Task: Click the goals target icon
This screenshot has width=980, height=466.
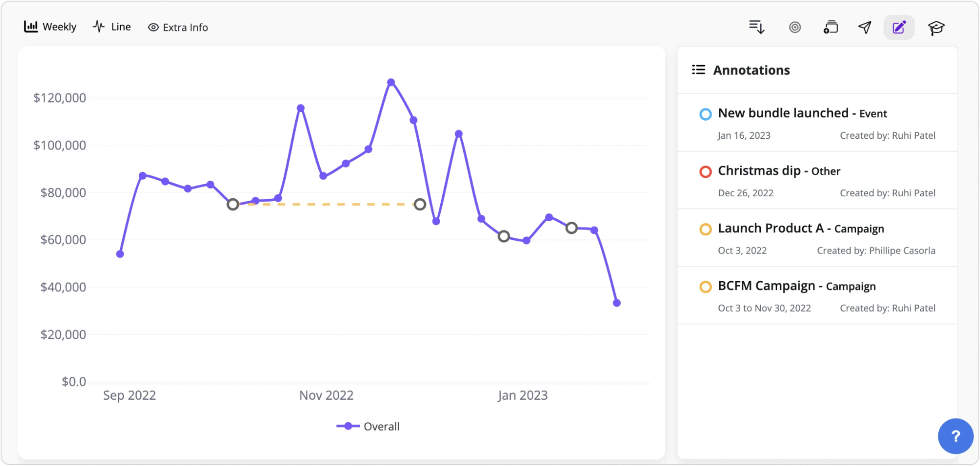Action: coord(795,27)
